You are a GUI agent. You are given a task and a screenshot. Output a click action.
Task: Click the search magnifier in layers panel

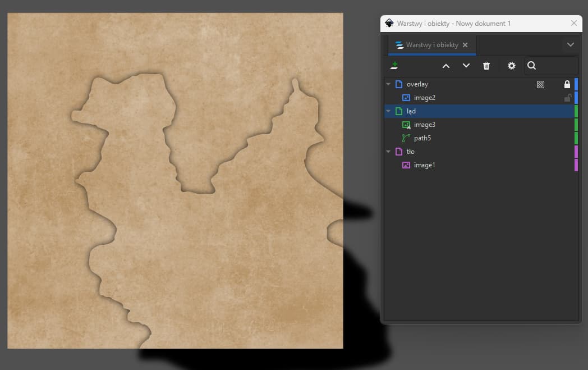click(532, 66)
